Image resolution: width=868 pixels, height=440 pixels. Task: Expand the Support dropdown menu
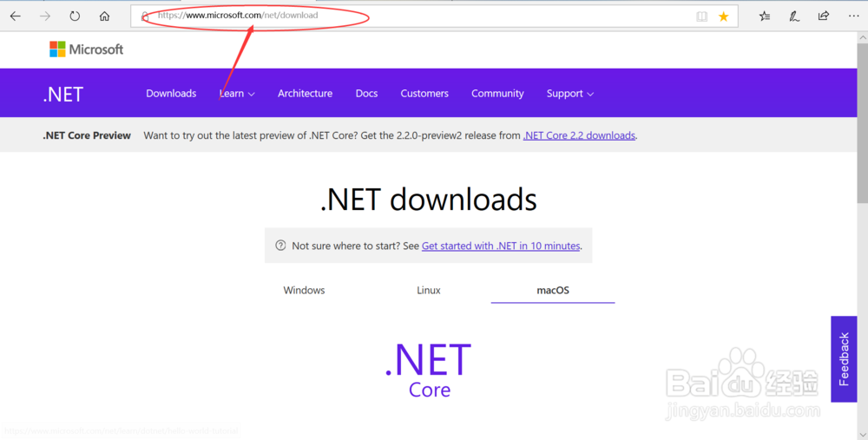[x=570, y=94]
